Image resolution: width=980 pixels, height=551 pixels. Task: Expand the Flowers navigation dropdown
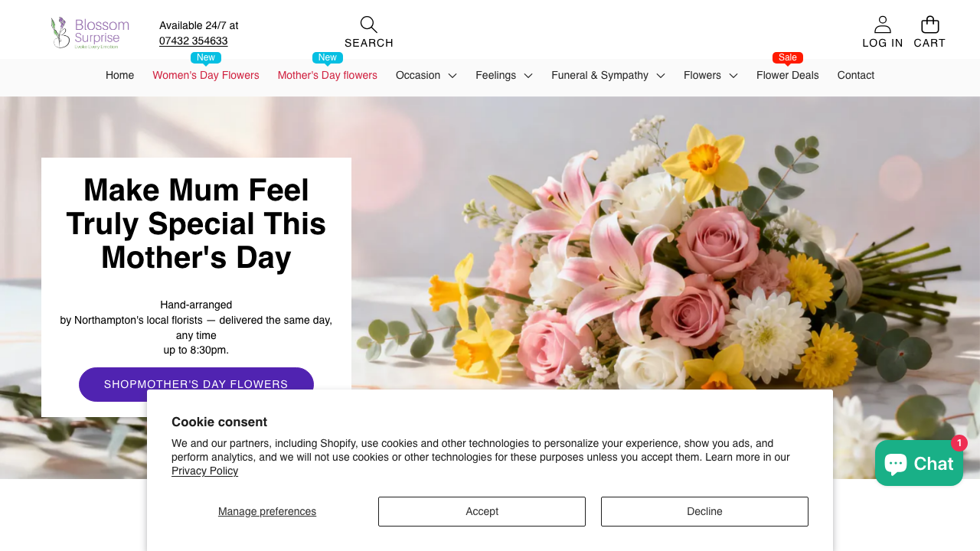click(x=710, y=75)
